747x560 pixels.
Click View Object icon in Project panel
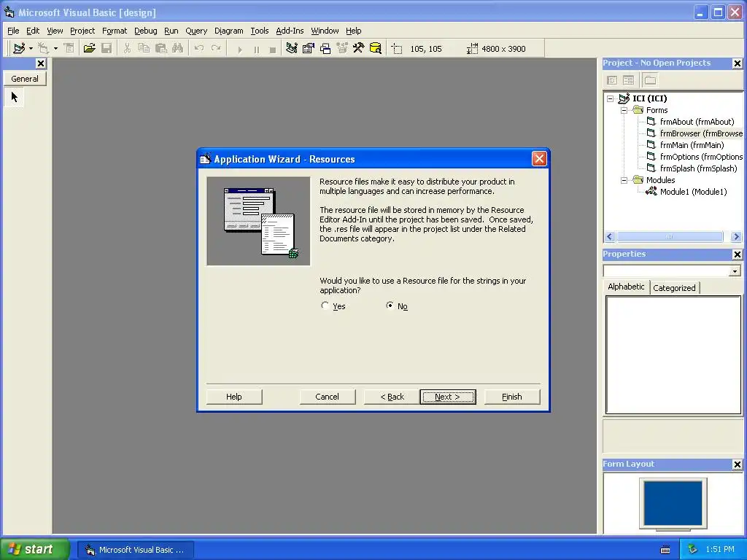click(628, 80)
